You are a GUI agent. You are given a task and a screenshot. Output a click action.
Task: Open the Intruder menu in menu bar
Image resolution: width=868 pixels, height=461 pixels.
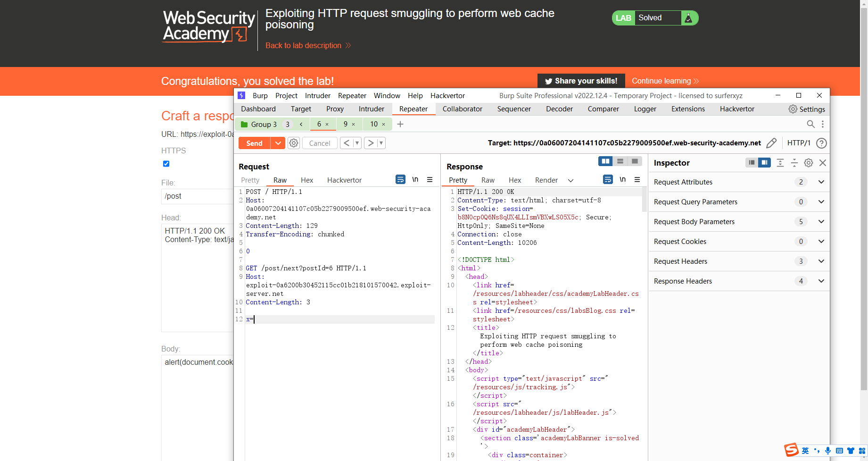click(317, 95)
